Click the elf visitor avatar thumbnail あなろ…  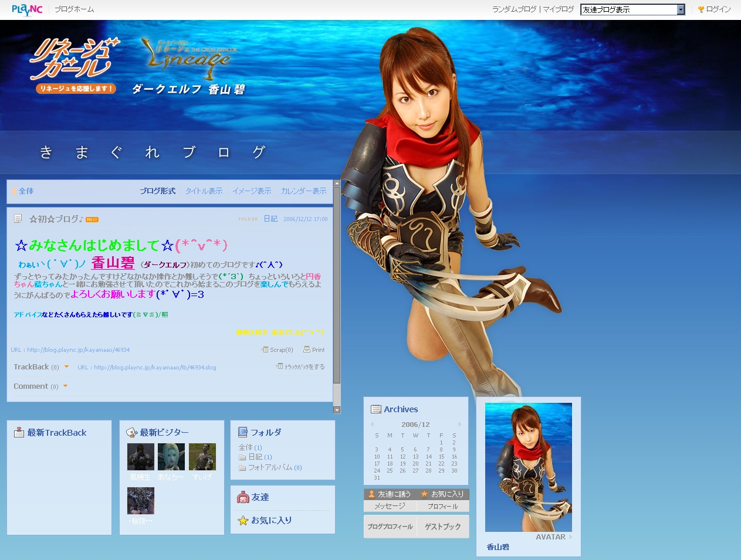tap(171, 457)
